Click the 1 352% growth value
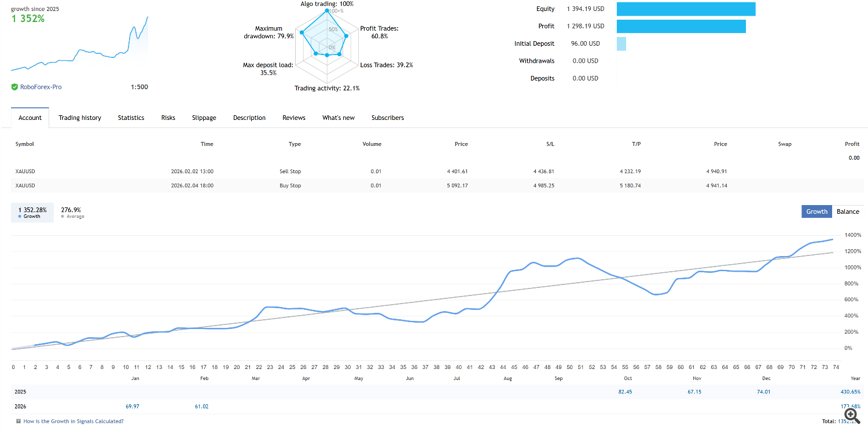The height and width of the screenshot is (431, 868). point(28,19)
